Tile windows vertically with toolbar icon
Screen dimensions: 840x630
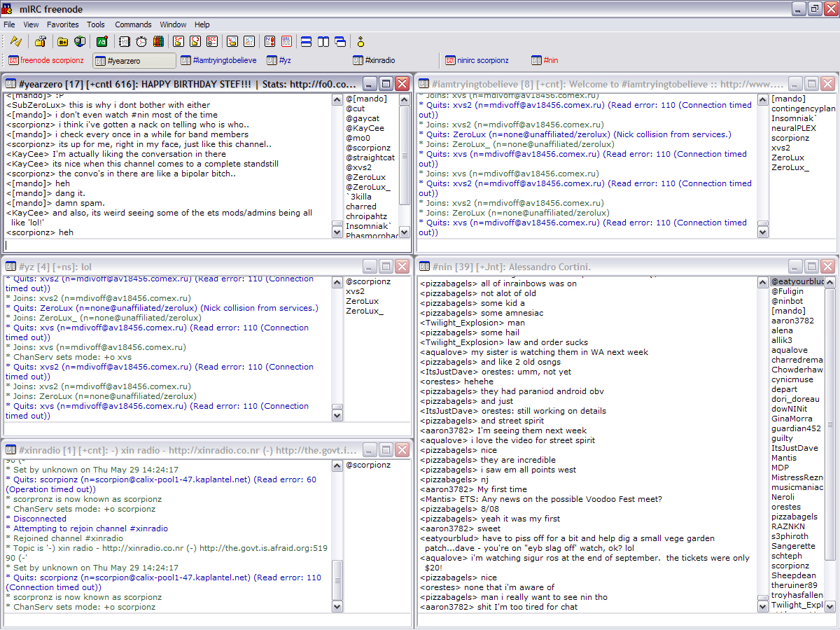point(323,41)
